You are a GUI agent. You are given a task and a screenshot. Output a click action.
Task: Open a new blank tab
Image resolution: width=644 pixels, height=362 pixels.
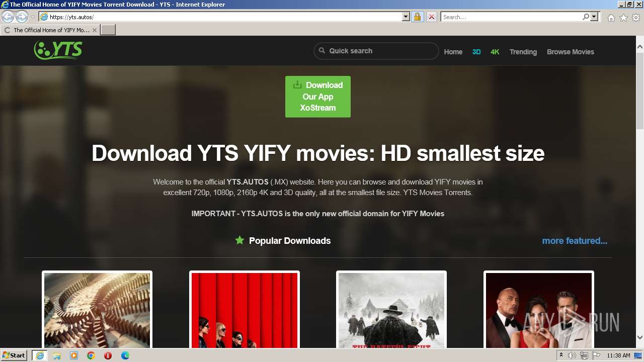tap(108, 30)
